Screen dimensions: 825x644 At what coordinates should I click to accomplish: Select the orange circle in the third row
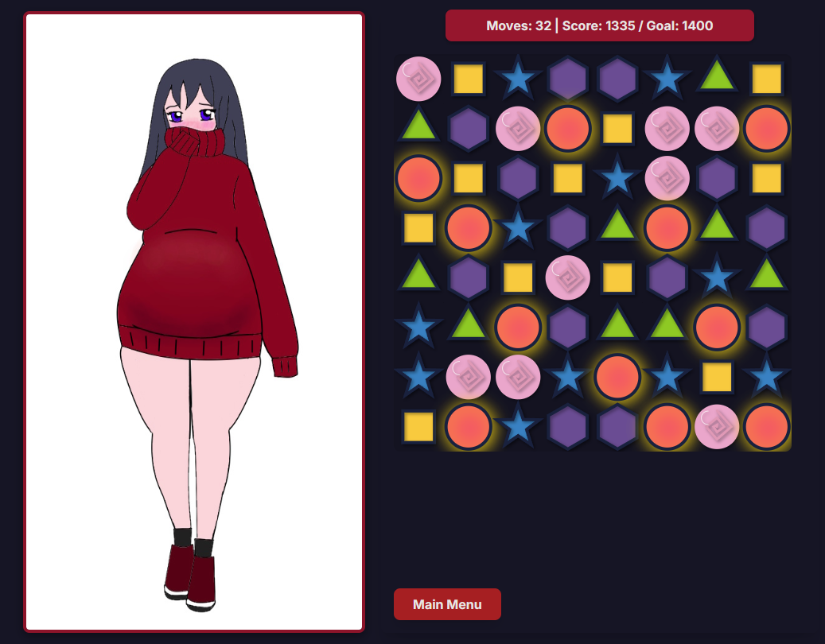[x=418, y=178]
